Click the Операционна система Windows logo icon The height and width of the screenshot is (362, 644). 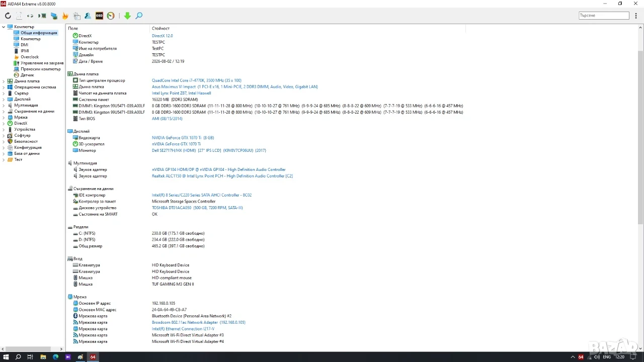point(10,87)
